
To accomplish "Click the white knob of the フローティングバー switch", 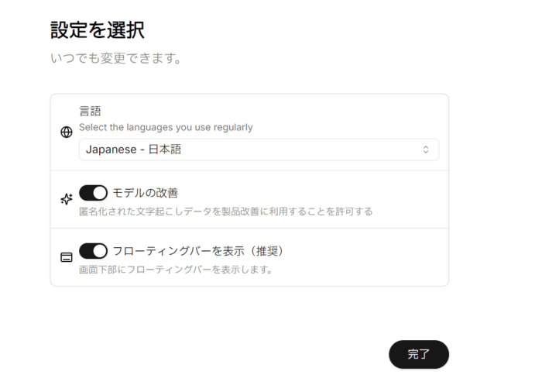I will pos(100,251).
